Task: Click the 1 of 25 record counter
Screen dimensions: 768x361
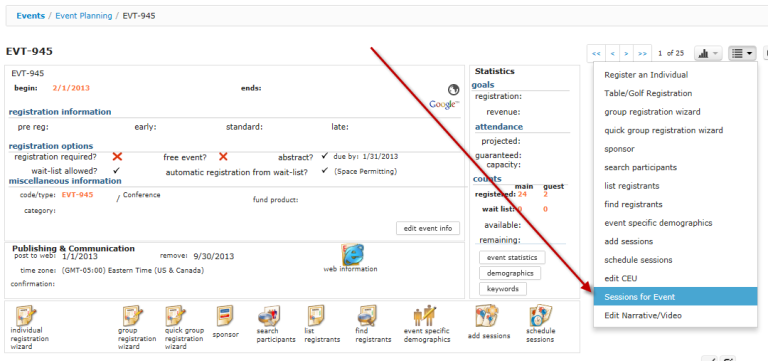Action: pos(671,53)
